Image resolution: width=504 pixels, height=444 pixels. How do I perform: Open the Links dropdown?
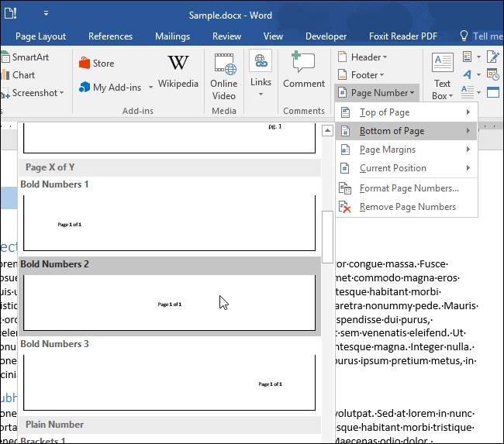261,74
